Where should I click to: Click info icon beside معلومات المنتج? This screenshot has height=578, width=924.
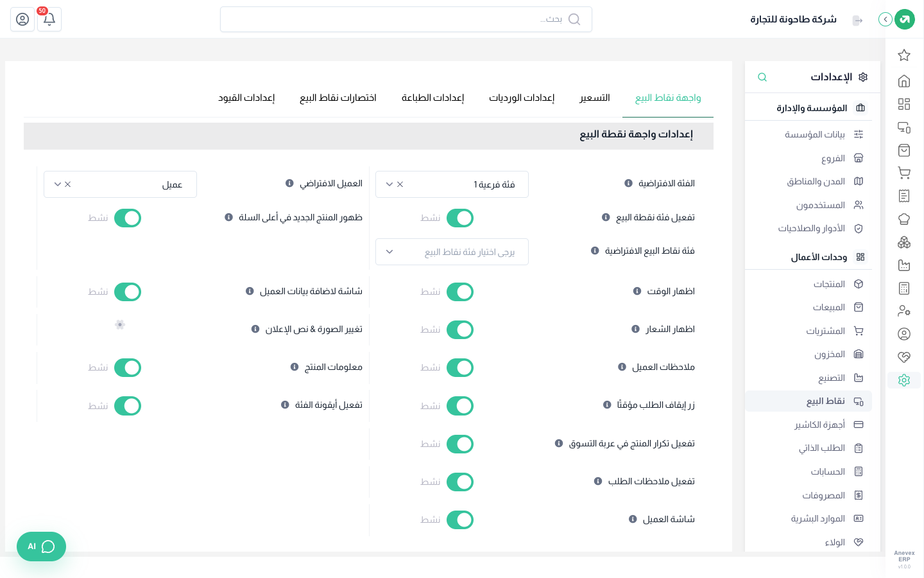(295, 367)
